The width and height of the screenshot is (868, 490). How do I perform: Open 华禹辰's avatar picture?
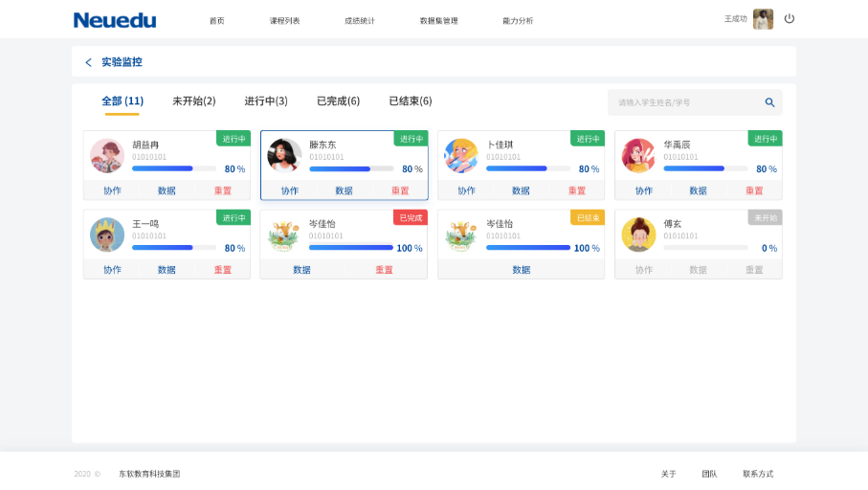(638, 155)
